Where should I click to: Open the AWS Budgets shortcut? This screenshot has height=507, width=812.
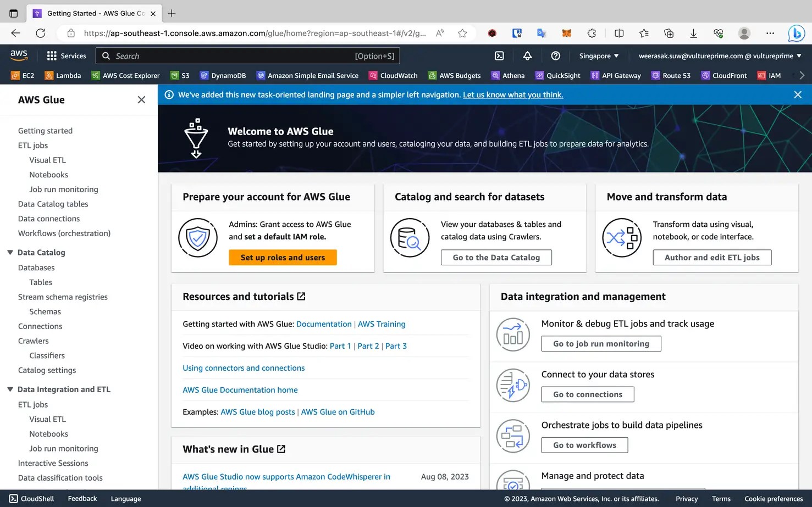454,76
